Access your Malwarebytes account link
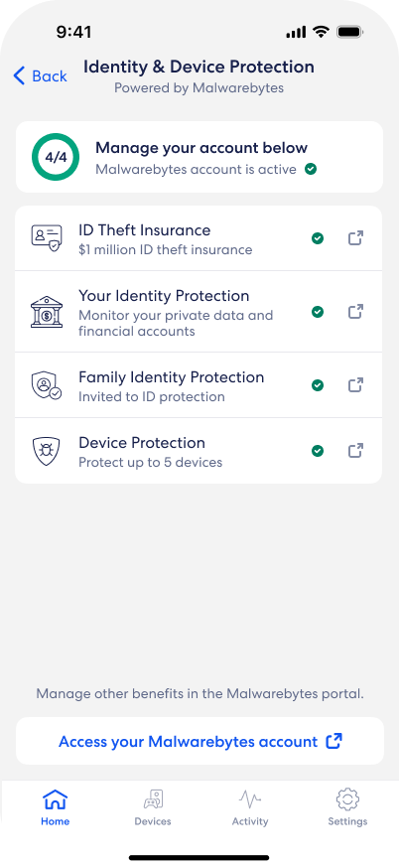The image size is (399, 868). pyautogui.click(x=199, y=741)
